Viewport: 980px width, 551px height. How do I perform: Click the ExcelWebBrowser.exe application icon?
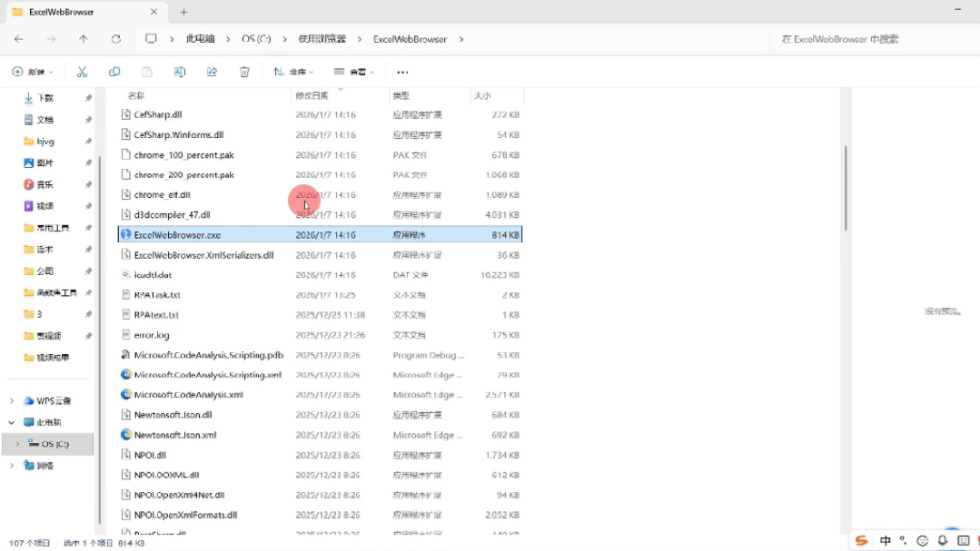(x=125, y=234)
